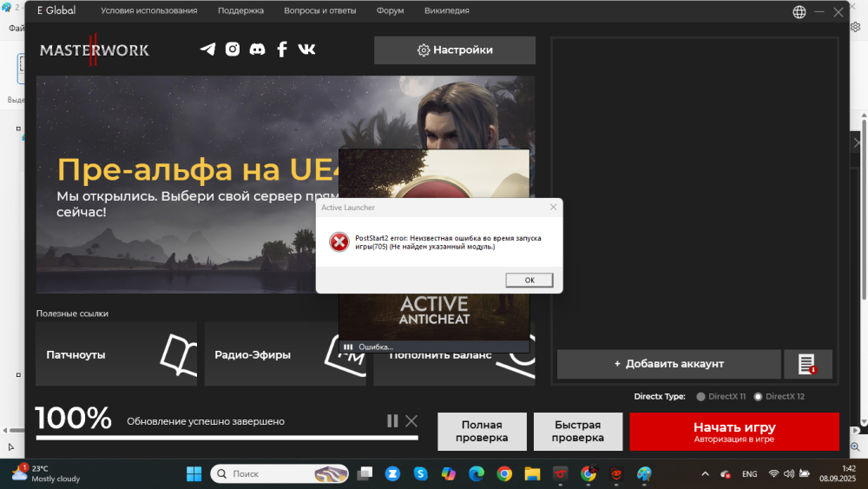868x489 pixels.
Task: Click the Discord icon in the header
Action: click(257, 50)
